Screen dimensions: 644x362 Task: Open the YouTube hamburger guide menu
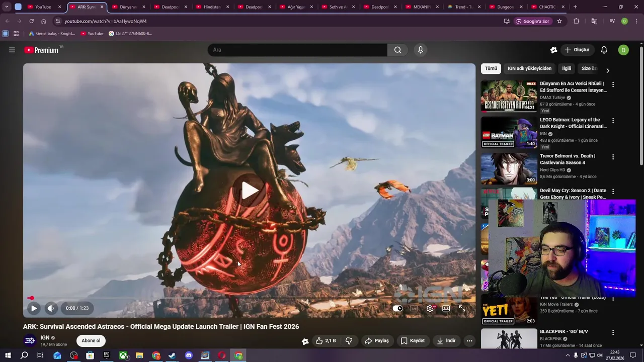pos(12,50)
